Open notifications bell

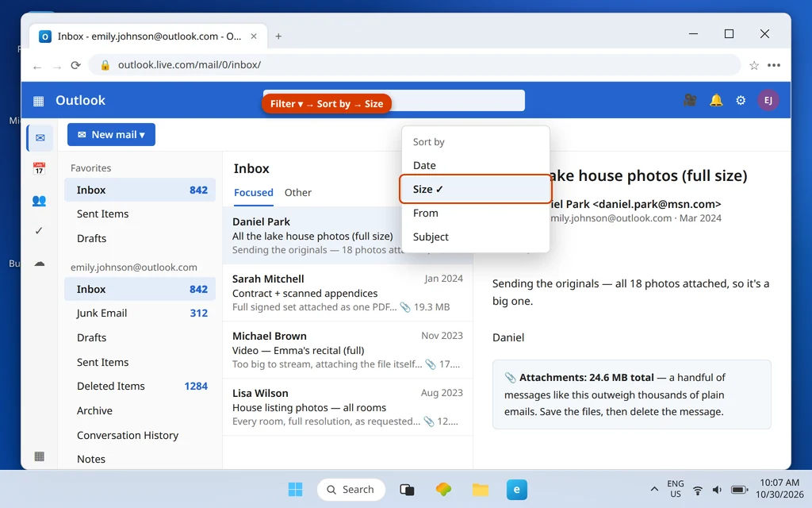[x=716, y=100]
